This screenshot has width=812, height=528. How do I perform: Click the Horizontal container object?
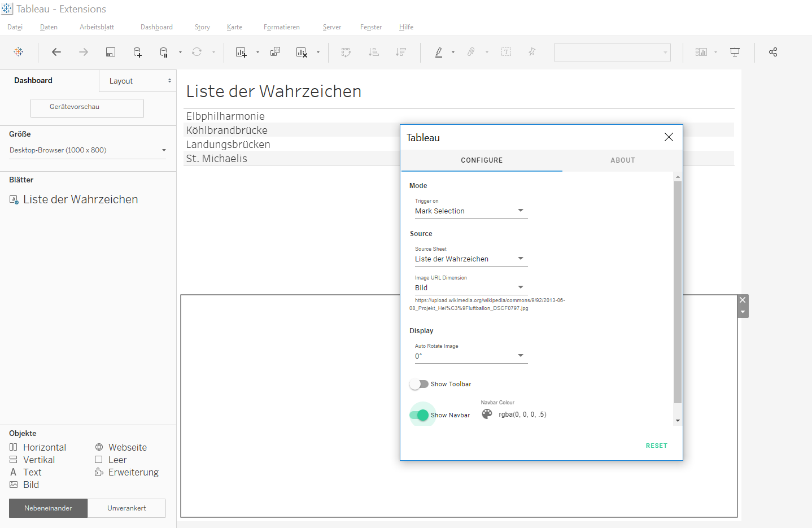pos(38,447)
